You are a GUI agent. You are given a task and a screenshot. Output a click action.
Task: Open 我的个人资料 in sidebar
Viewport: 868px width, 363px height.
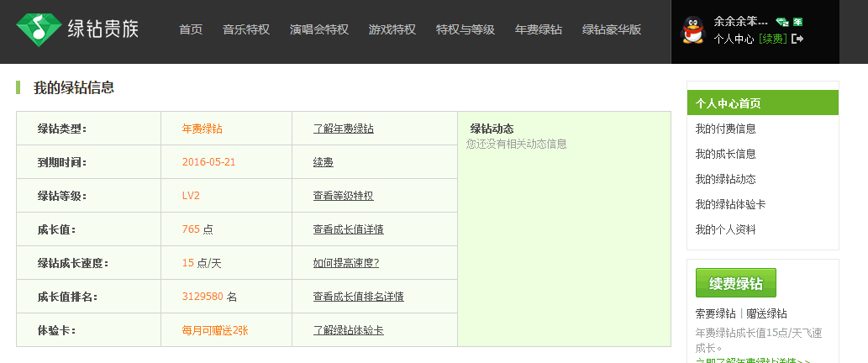(726, 229)
